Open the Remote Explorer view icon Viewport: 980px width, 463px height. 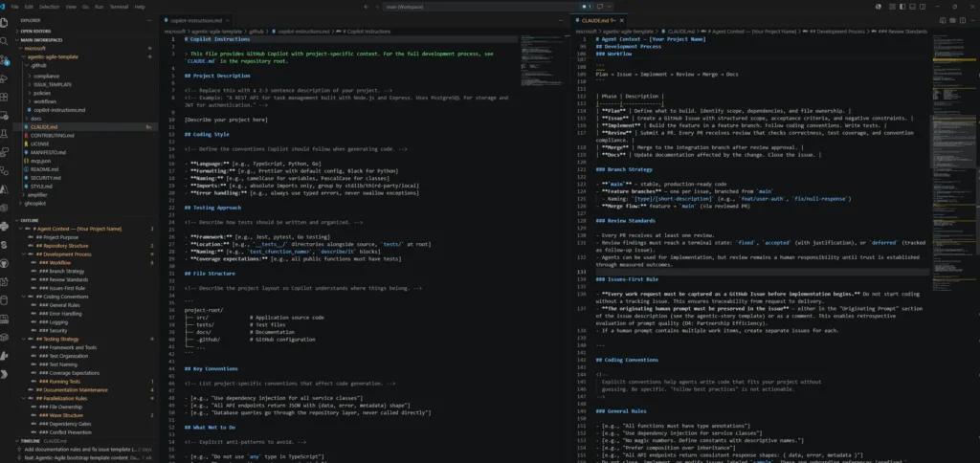click(5, 116)
